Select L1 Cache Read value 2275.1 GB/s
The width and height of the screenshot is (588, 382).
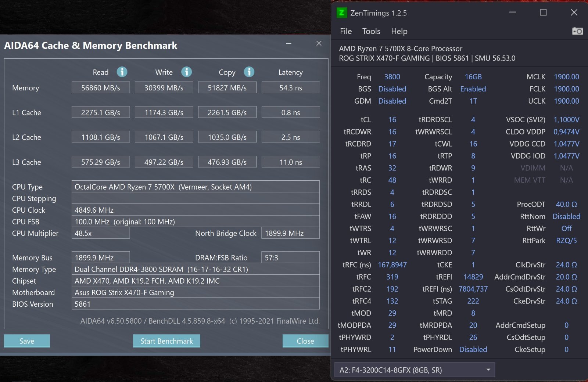pos(101,112)
